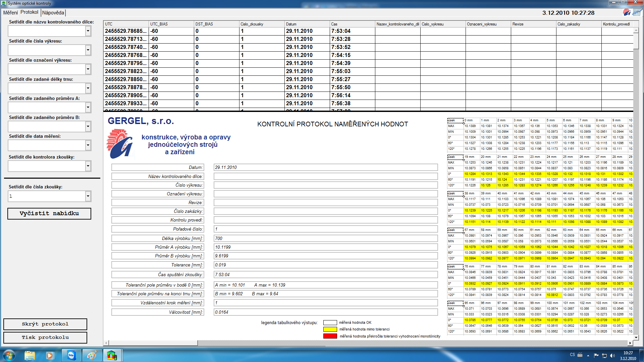The image size is (644, 362).
Task: Expand 'Setřídit dle názvu kontrolovaného dílce' dropdown
Action: (x=88, y=31)
